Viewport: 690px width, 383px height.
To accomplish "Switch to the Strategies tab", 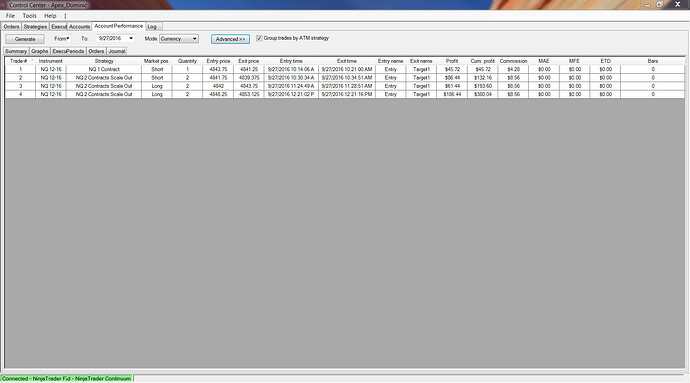I will click(35, 27).
